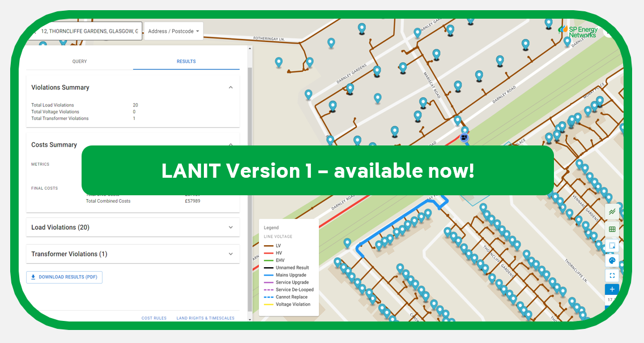This screenshot has width=644, height=343.
Task: Open the Address / Postcode dropdown
Action: click(x=174, y=31)
